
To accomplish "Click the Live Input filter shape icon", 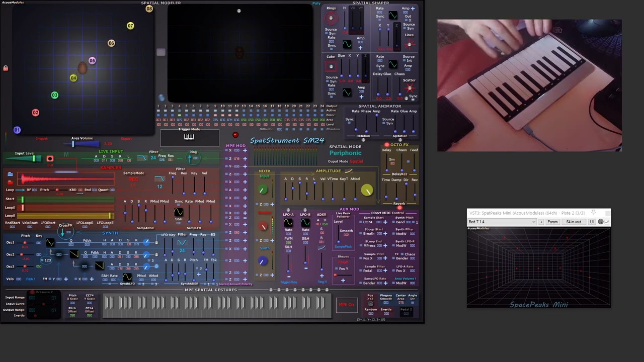I will coord(142,158).
